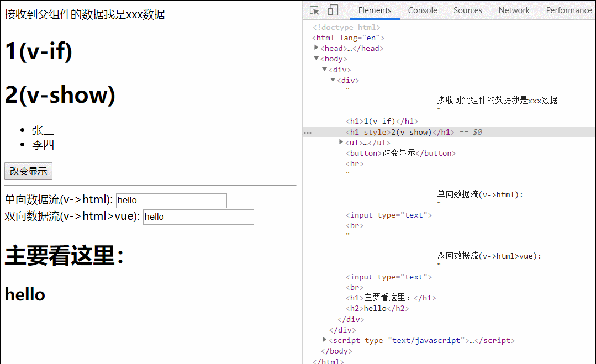This screenshot has height=364, width=596.
Task: Expand the script node arrow
Action: point(324,339)
